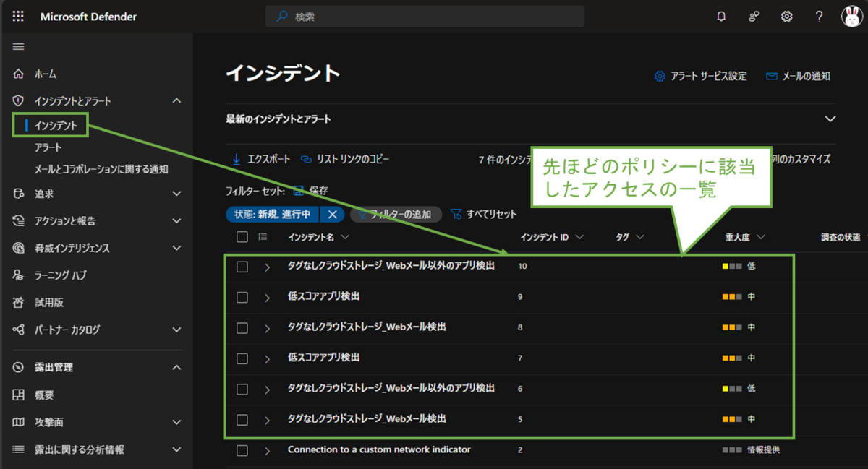Open the notifications bell icon
This screenshot has height=469, width=868.
(721, 16)
